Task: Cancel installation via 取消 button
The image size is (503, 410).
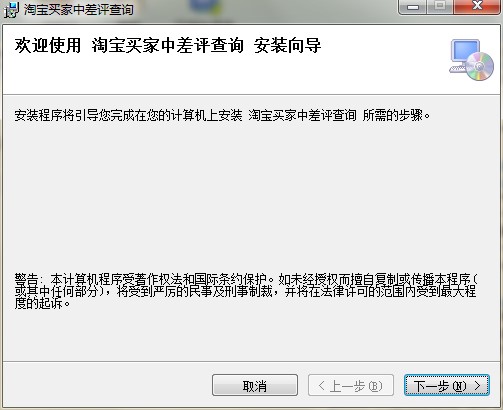Action: coord(255,385)
